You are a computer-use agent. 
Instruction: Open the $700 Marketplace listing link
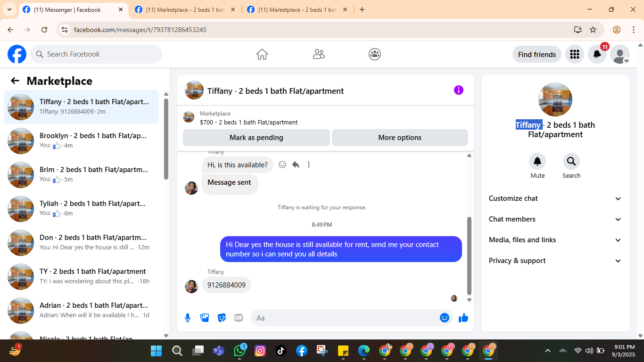point(249,122)
